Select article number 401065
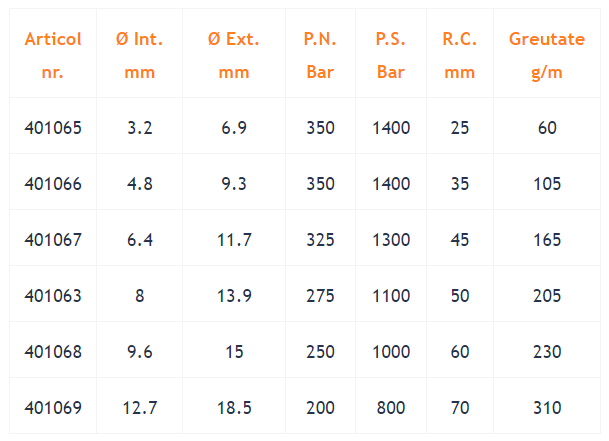The image size is (609, 441). [x=53, y=128]
